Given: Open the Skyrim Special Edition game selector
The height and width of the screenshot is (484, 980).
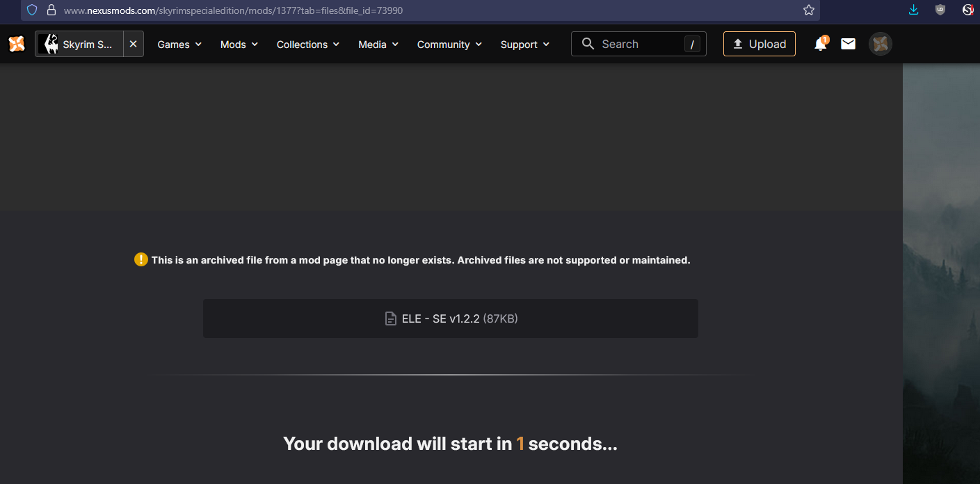Looking at the screenshot, I should pos(79,44).
